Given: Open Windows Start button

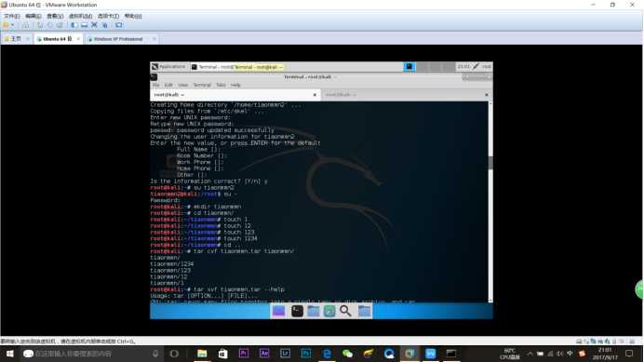Looking at the screenshot, I should pos(10,354).
